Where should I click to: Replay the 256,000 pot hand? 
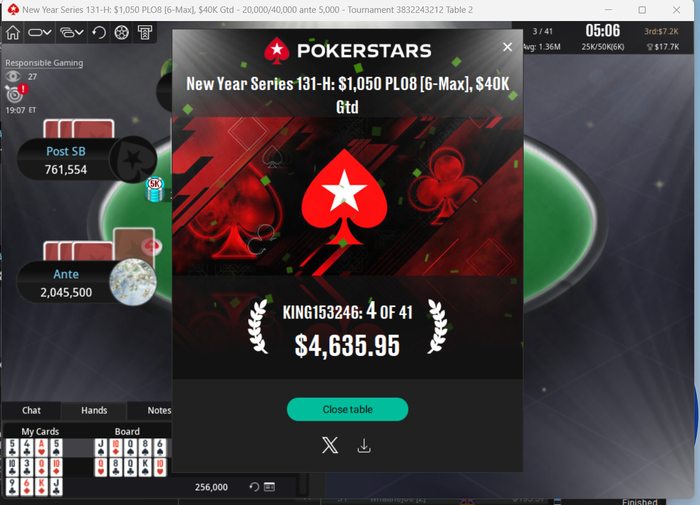point(254,487)
